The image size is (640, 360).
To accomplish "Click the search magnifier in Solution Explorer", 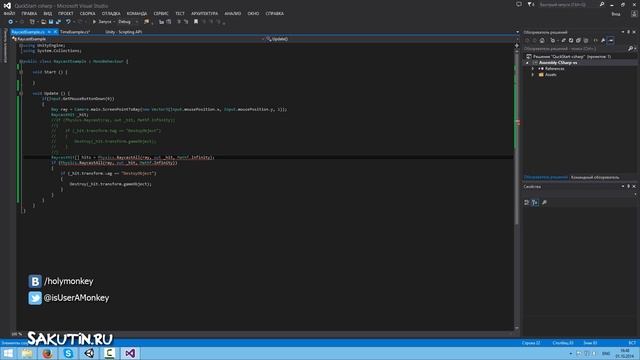I will tap(630, 49).
